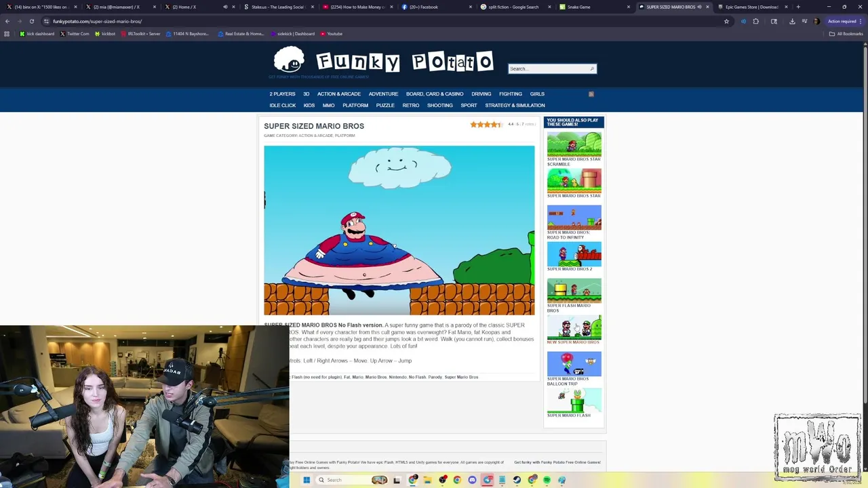This screenshot has height=488, width=868.
Task: Open the DRIVING category
Action: [481, 94]
